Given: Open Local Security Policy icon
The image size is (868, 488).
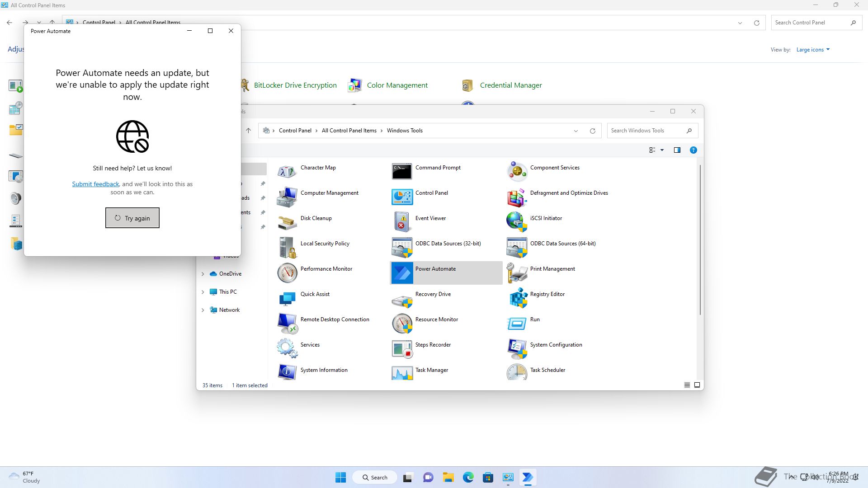Looking at the screenshot, I should (x=287, y=248).
